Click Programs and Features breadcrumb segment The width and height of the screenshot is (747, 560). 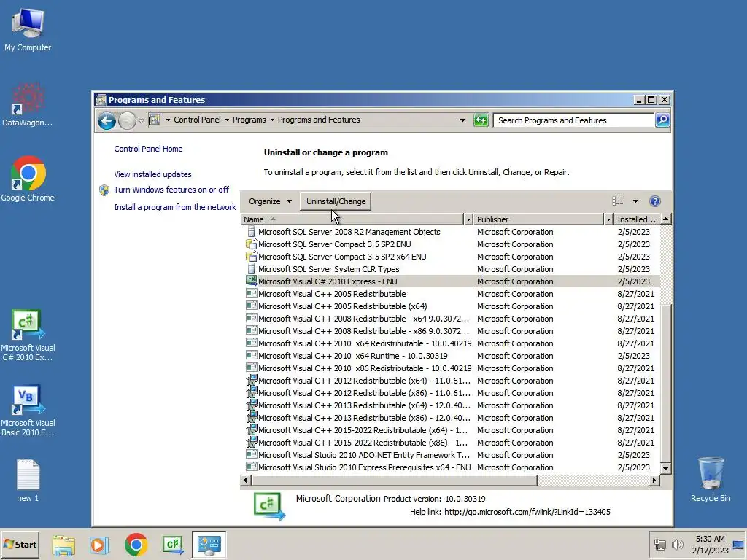coord(319,120)
